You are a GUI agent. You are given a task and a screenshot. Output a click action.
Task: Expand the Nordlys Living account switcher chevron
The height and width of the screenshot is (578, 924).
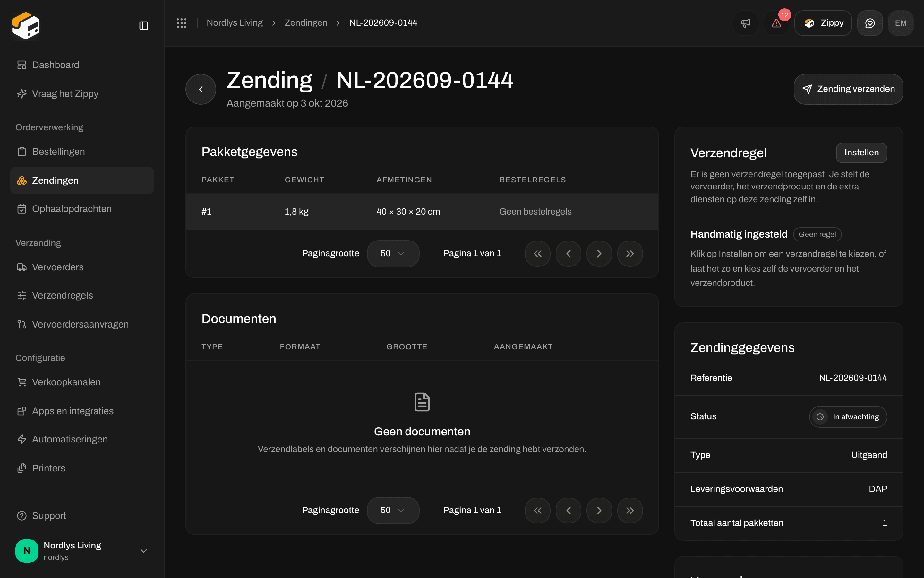click(143, 551)
